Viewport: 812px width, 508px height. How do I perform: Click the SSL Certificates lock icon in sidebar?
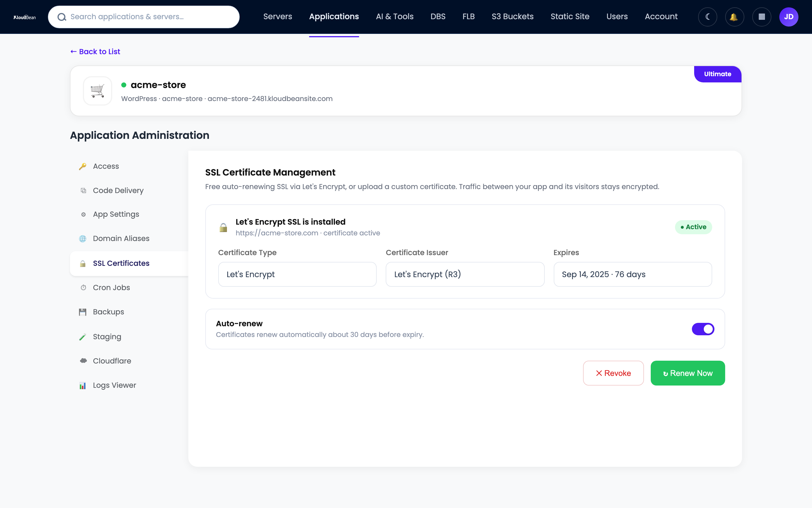coord(83,263)
